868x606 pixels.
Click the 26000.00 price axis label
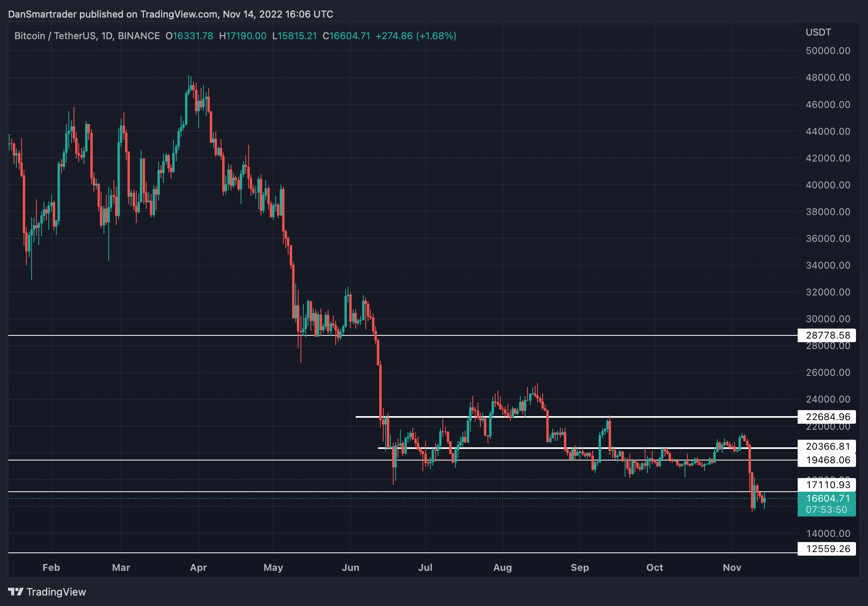828,373
